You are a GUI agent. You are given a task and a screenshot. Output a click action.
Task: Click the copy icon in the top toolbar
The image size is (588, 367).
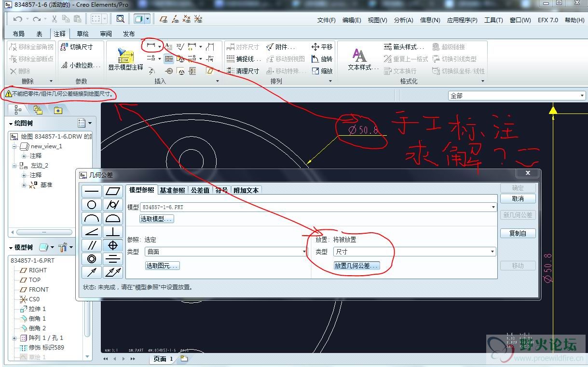[x=66, y=19]
